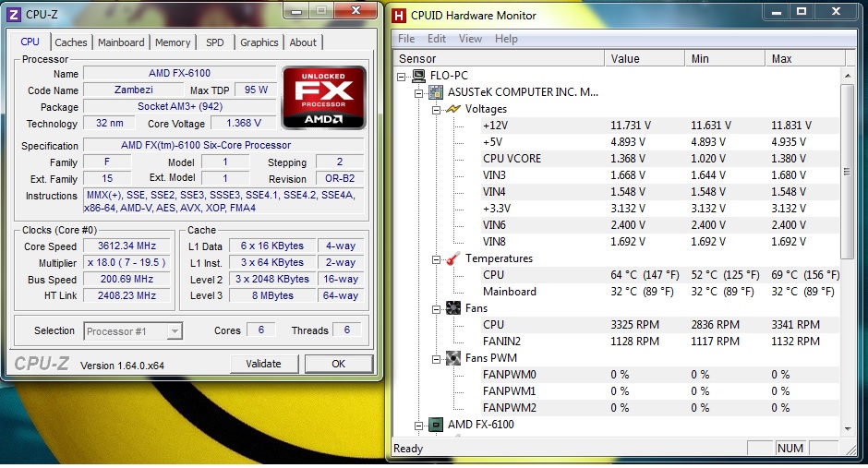Click the Sensor column header

(499, 59)
